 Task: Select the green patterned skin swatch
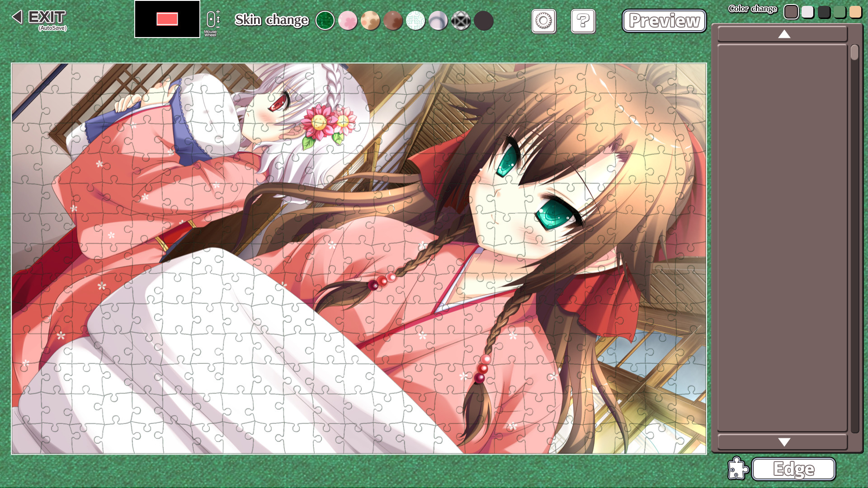325,21
